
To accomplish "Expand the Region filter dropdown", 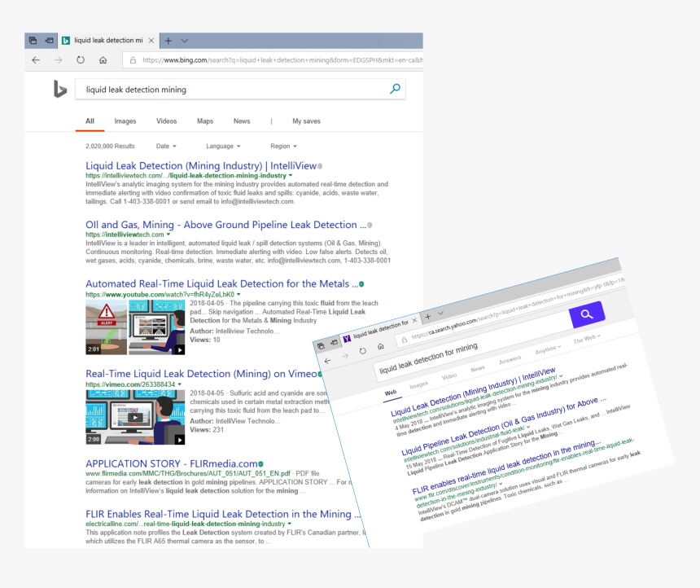I will (x=283, y=146).
